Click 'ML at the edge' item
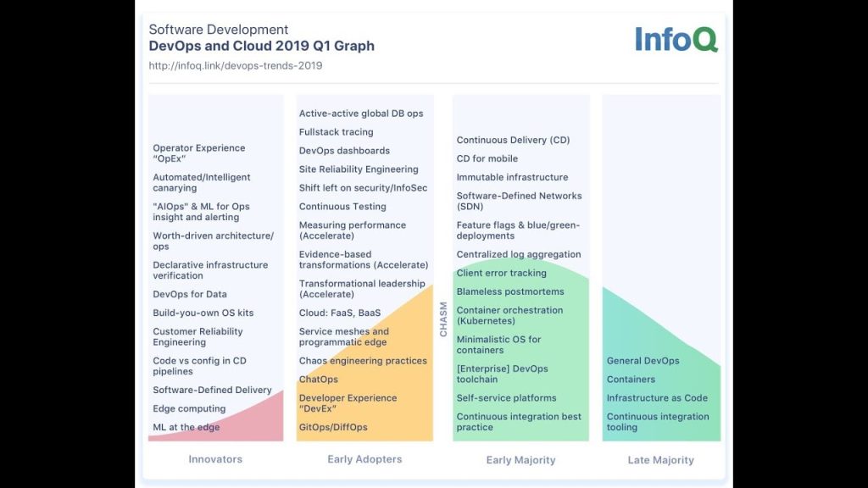868x488 pixels. pyautogui.click(x=186, y=427)
